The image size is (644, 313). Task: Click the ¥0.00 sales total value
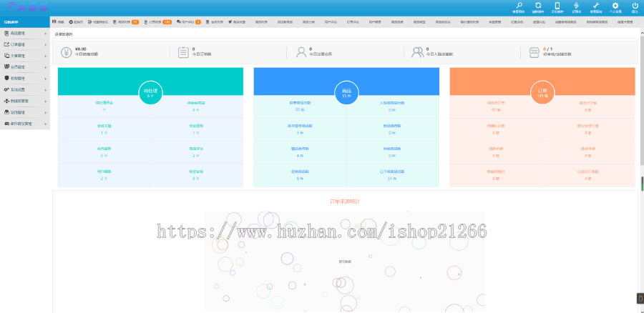pyautogui.click(x=80, y=49)
